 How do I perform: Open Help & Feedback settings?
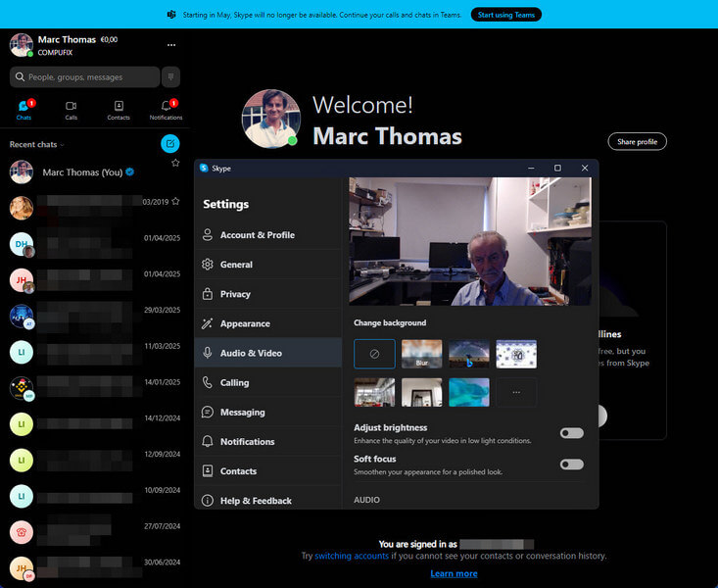click(268, 500)
